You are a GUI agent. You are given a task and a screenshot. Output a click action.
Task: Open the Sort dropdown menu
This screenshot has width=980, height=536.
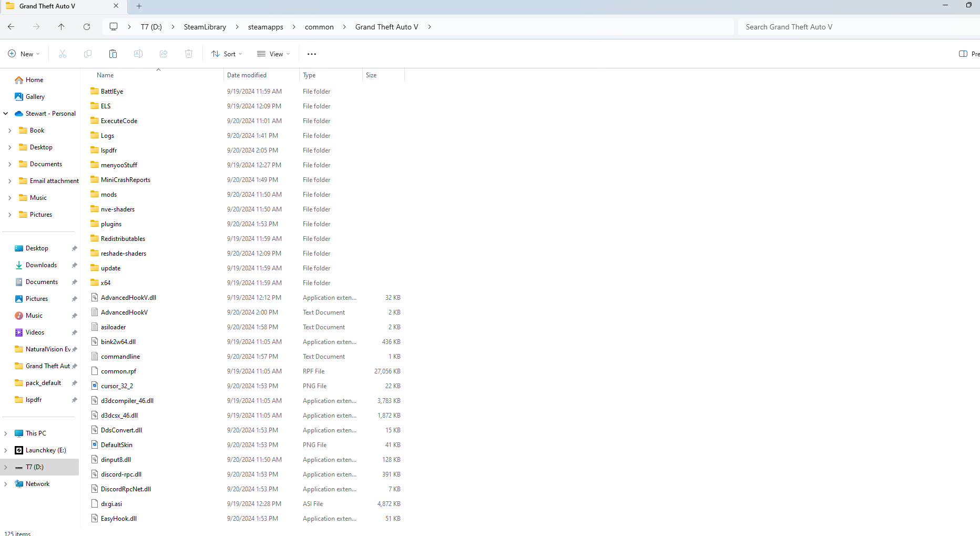pos(227,54)
